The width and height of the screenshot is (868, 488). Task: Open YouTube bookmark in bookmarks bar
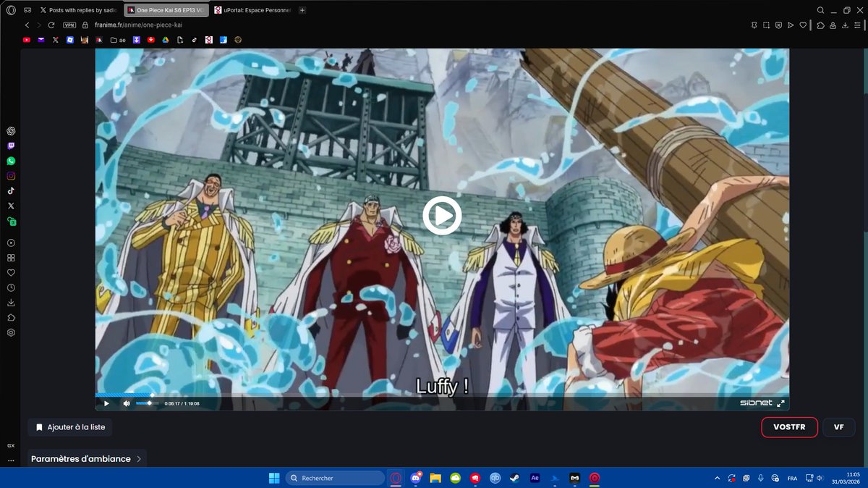(27, 40)
